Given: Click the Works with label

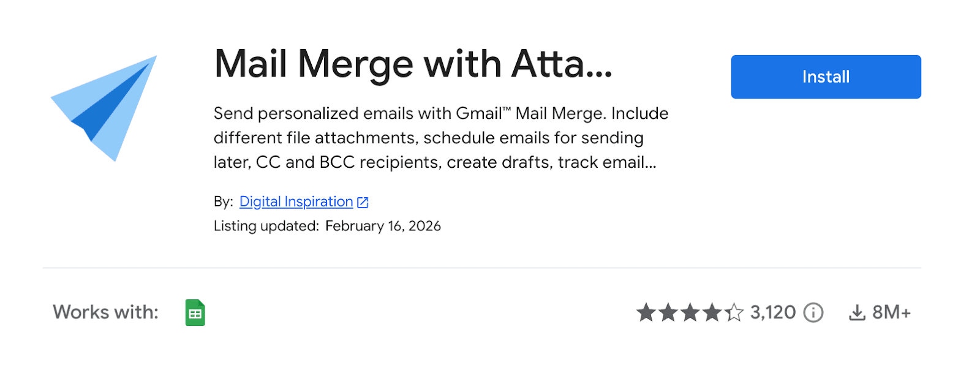Looking at the screenshot, I should click(106, 312).
